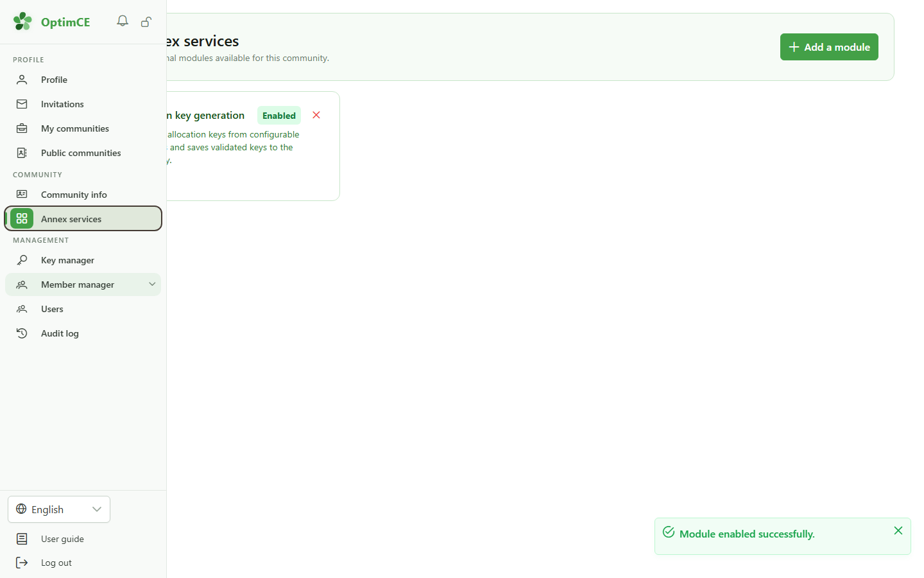Image resolution: width=924 pixels, height=578 pixels.
Task: Click the module description text about allocation keys
Action: [x=233, y=147]
